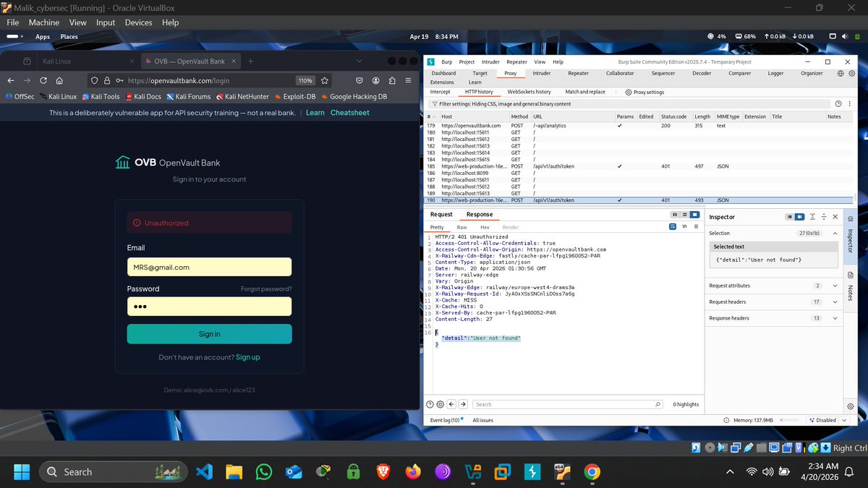868x488 pixels.
Task: Open the Repeater tab in Burp
Action: pyautogui.click(x=578, y=73)
